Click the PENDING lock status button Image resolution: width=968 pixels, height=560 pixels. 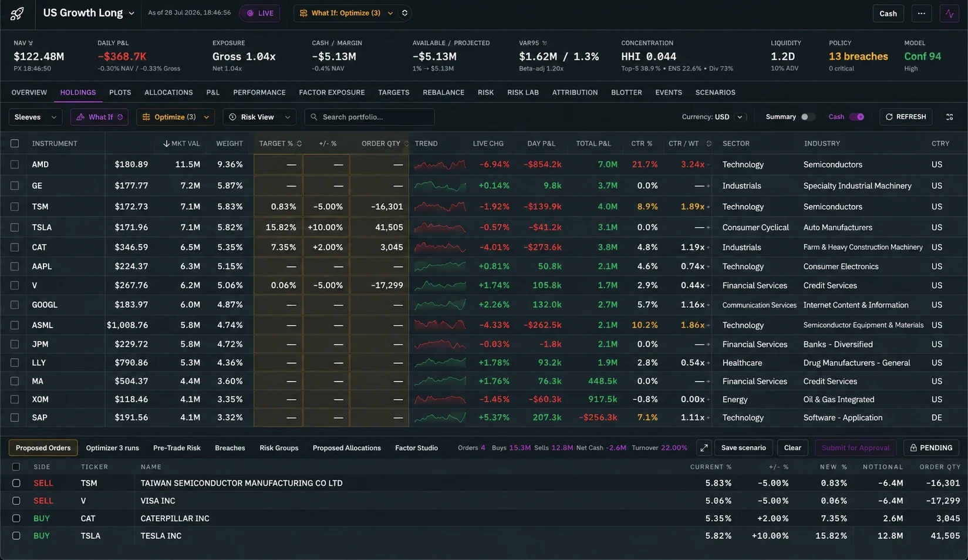[931, 448]
